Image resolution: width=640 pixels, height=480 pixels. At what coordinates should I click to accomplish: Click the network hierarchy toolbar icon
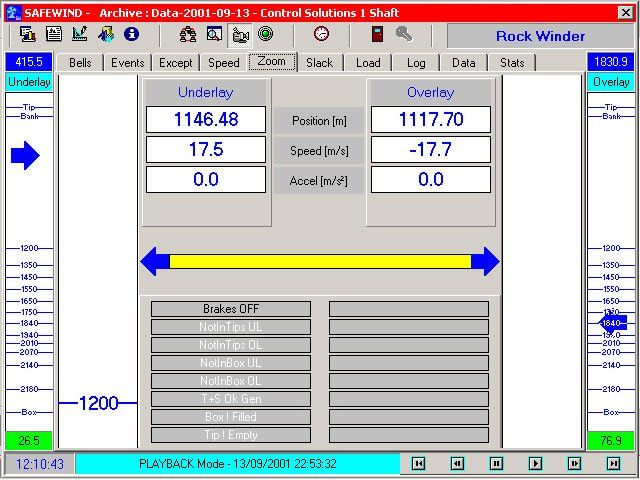coord(188,34)
